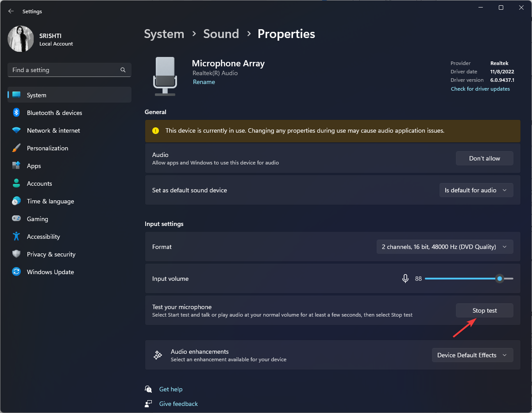532x413 pixels.
Task: Open the Give feedback link
Action: point(178,404)
